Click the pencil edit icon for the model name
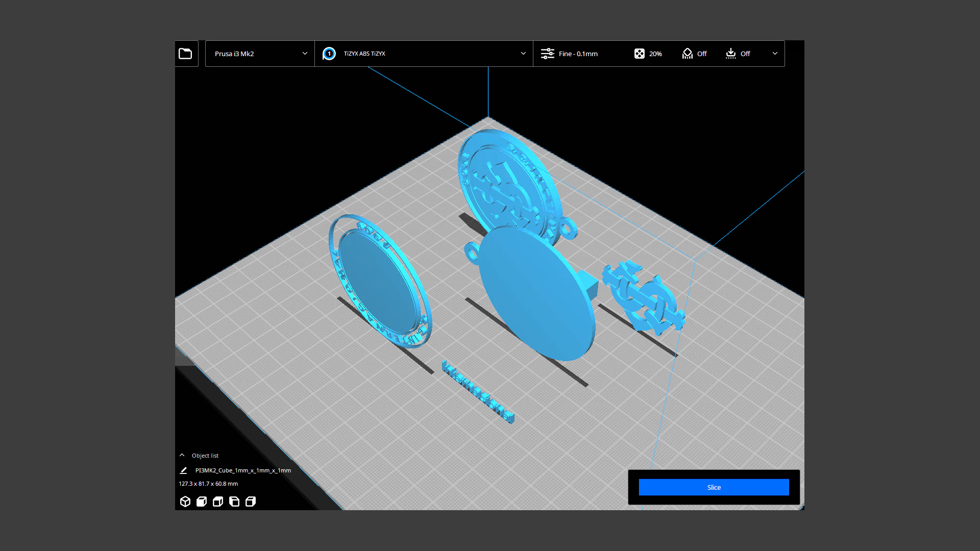 point(183,470)
